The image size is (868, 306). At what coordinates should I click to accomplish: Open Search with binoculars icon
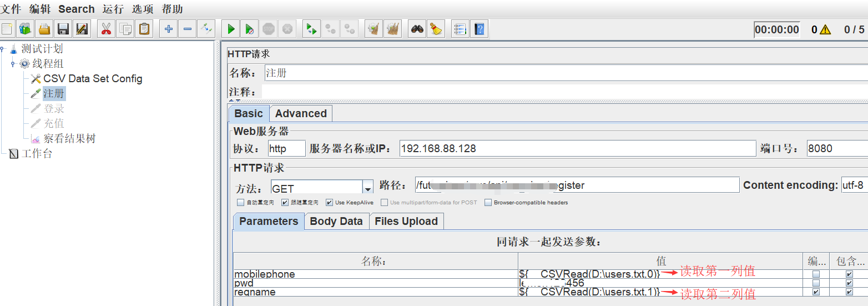(x=417, y=29)
